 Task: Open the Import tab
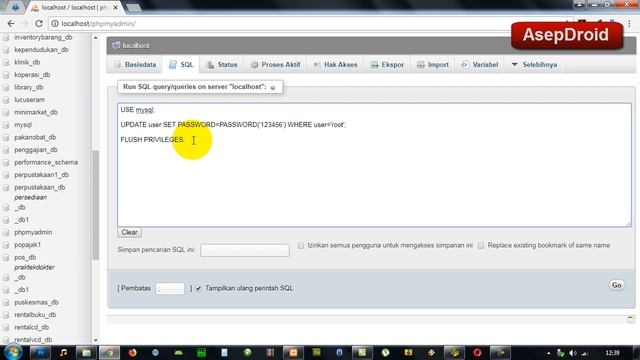click(x=433, y=64)
